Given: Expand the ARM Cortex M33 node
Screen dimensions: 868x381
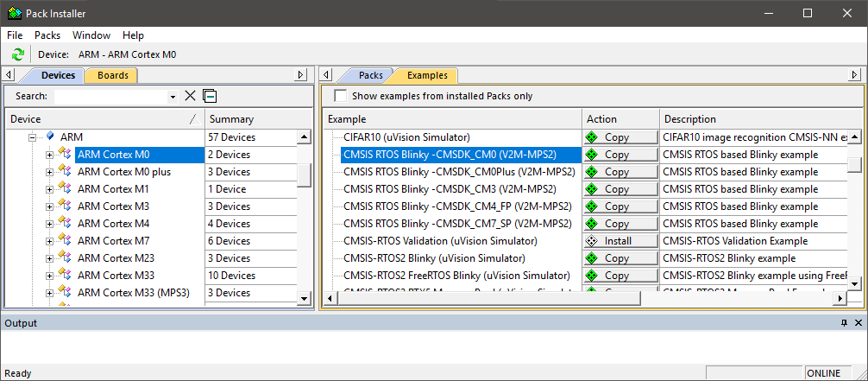Looking at the screenshot, I should pyautogui.click(x=50, y=275).
